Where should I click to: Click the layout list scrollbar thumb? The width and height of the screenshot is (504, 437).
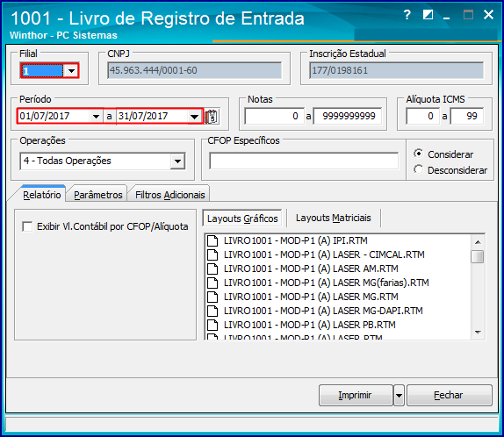(x=478, y=257)
